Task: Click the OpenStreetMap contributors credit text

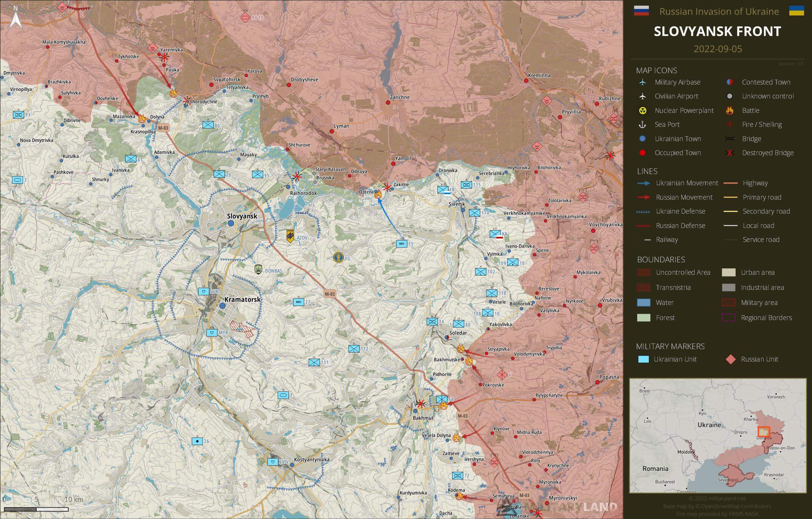Action: 717,506
